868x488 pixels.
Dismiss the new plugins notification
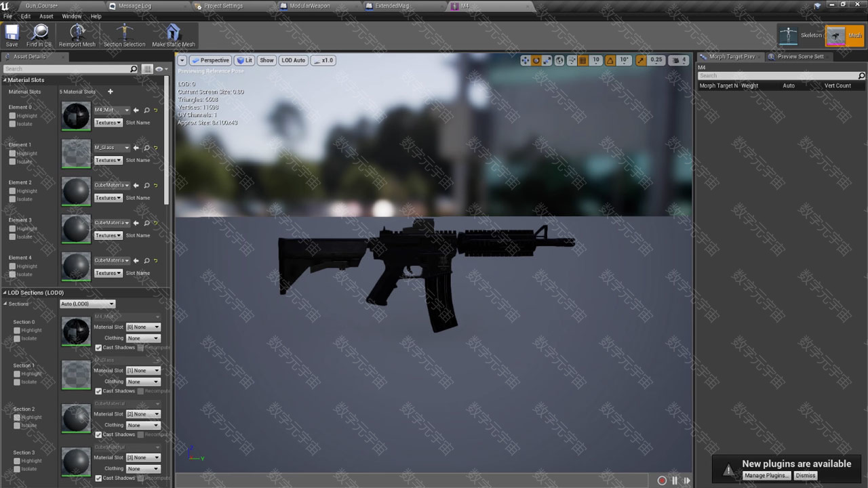(x=806, y=476)
